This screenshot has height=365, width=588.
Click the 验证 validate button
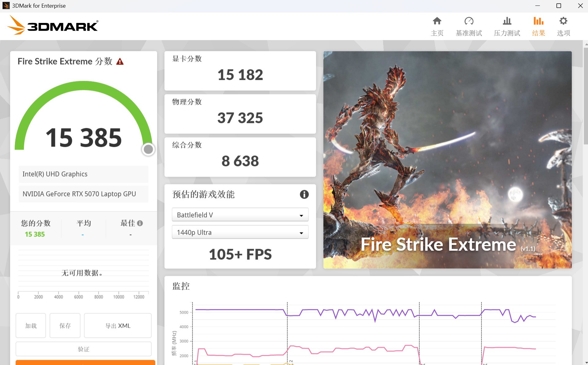pos(83,349)
